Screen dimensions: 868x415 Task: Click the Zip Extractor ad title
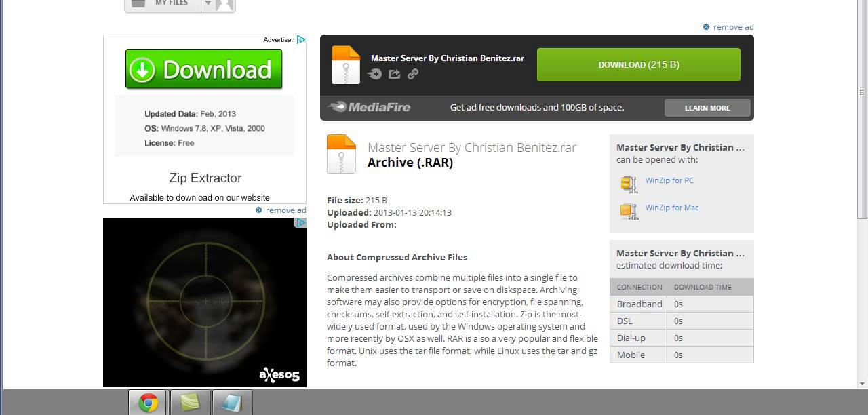[205, 178]
